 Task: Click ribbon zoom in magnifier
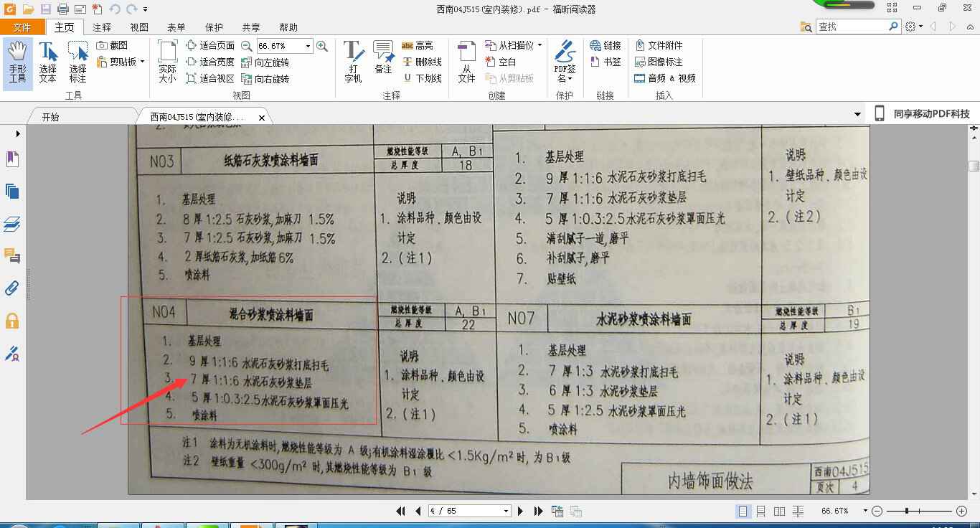point(322,45)
